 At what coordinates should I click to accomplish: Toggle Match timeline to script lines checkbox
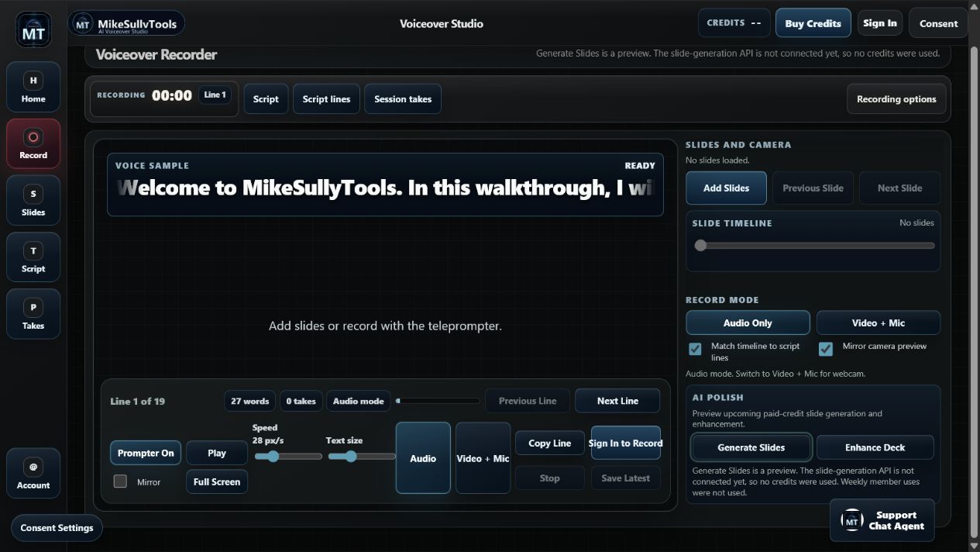coord(695,348)
